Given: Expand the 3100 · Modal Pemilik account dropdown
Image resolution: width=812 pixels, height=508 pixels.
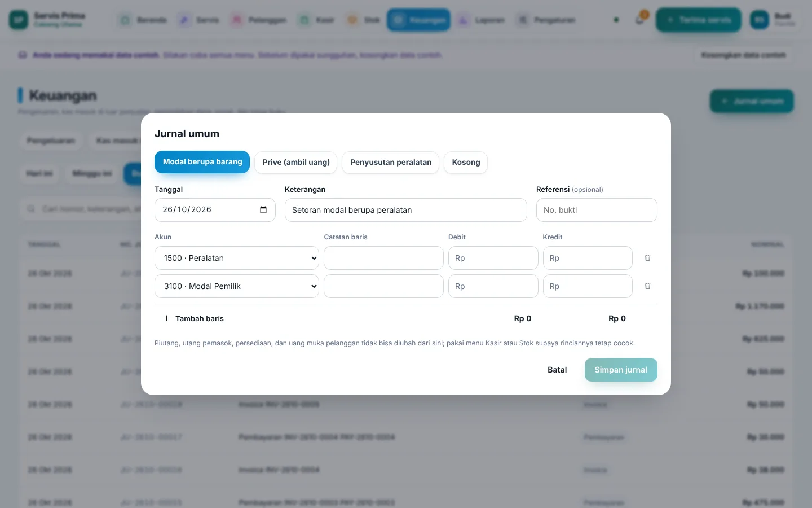Looking at the screenshot, I should (x=237, y=286).
